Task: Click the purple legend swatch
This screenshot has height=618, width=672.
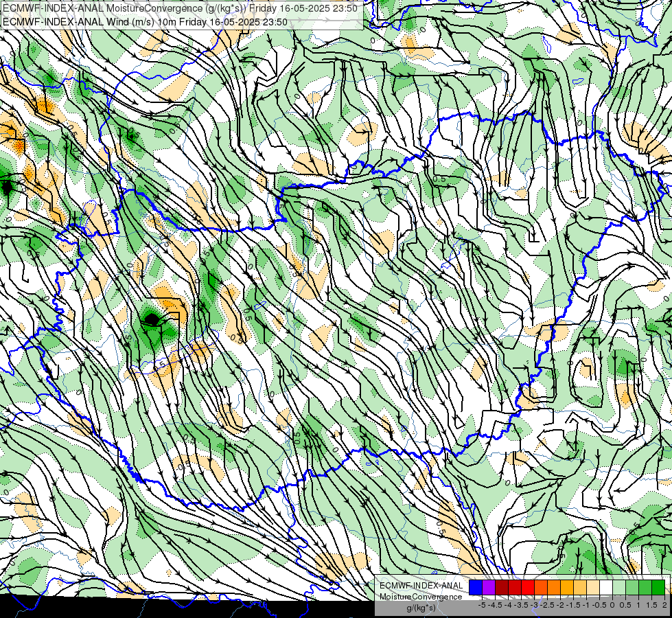Action: (x=489, y=588)
